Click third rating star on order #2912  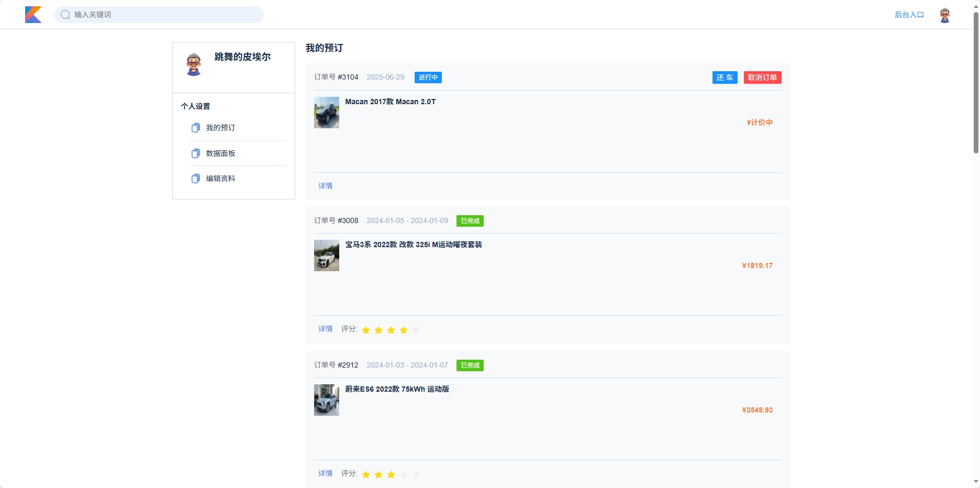click(x=391, y=474)
